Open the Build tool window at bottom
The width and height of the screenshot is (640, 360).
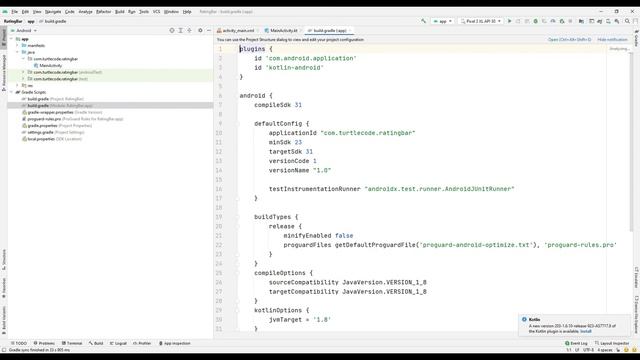[96, 343]
